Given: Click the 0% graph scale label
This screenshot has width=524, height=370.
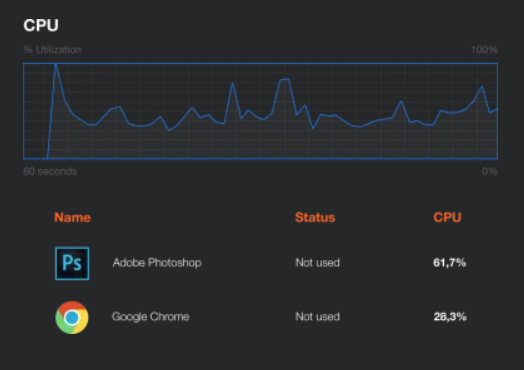Looking at the screenshot, I should coord(490,171).
